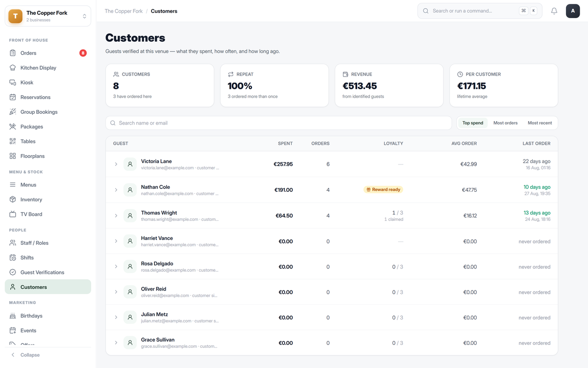Expand Victoria Lane's row chevron

click(116, 164)
